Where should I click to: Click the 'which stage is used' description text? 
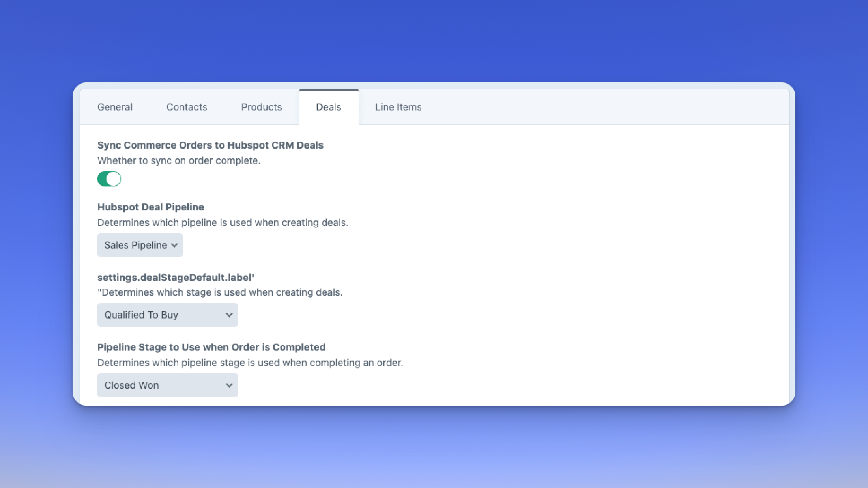(220, 292)
